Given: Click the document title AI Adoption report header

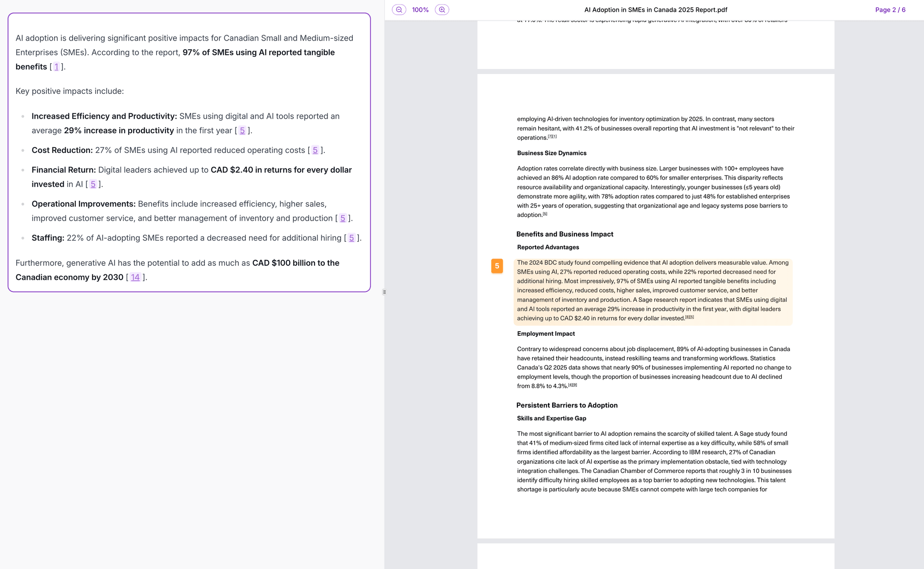Looking at the screenshot, I should pos(656,9).
